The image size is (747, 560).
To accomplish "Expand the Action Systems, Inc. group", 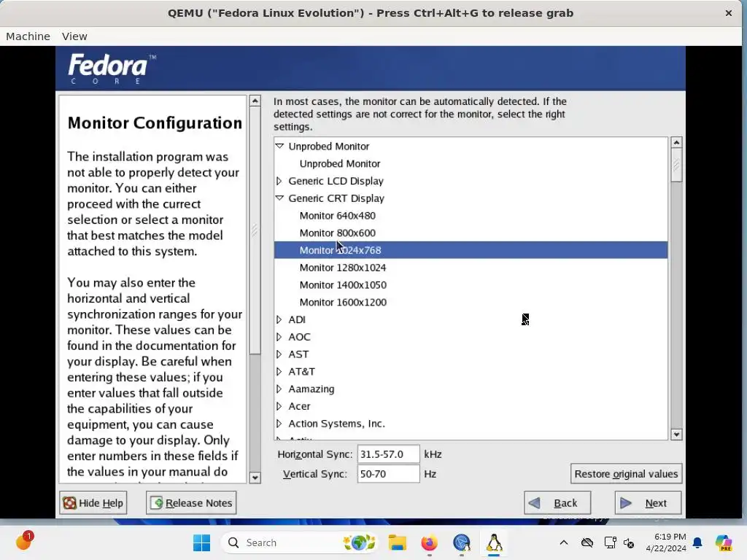I will tap(279, 424).
